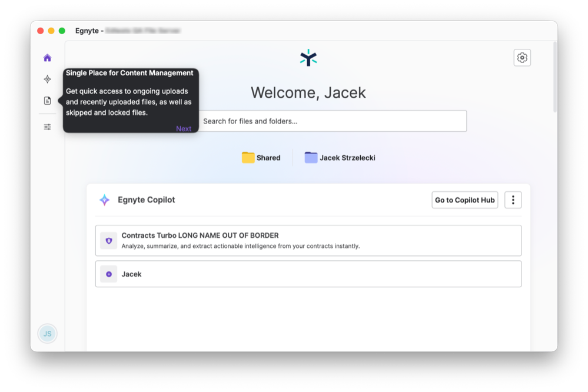Click Next on the tooltip

[184, 128]
